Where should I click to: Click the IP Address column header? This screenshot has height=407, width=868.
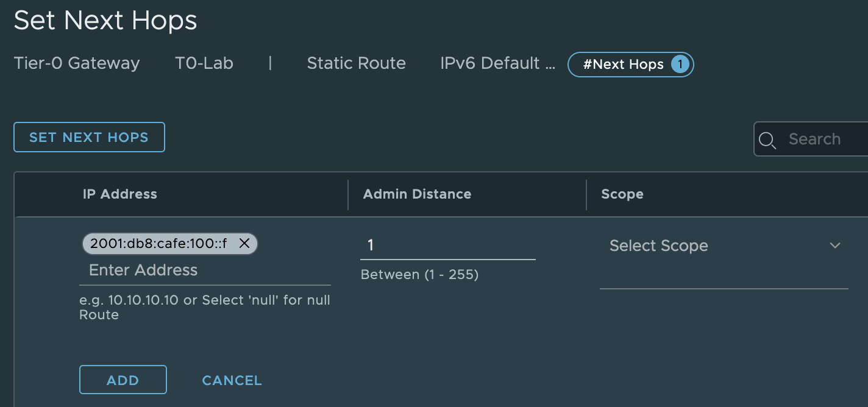(120, 194)
